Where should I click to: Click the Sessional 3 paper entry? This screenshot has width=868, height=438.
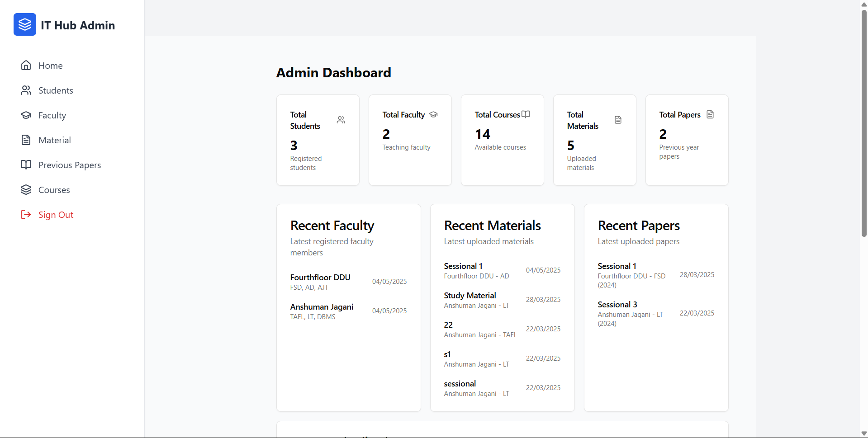click(617, 304)
